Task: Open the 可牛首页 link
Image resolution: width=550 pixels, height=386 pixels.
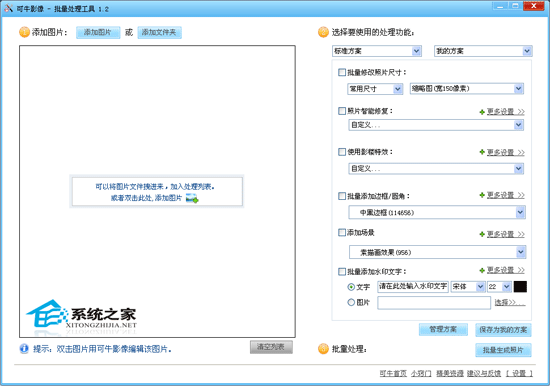Action: (393, 373)
